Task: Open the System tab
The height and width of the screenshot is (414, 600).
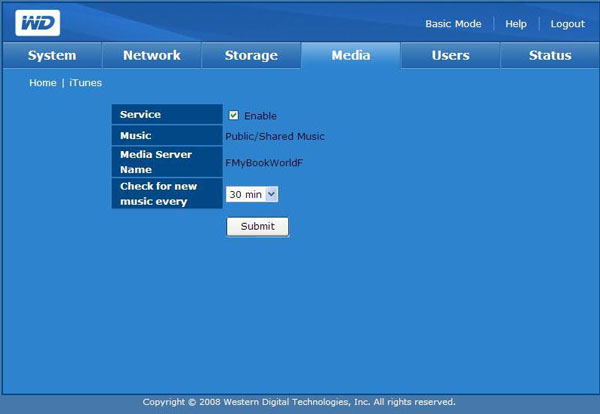Action: (x=51, y=56)
